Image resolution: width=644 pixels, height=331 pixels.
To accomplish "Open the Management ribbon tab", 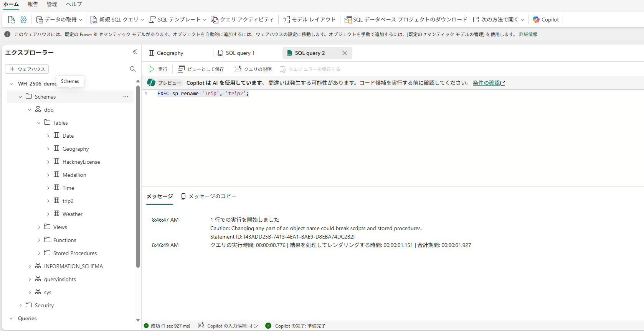I will [52, 4].
